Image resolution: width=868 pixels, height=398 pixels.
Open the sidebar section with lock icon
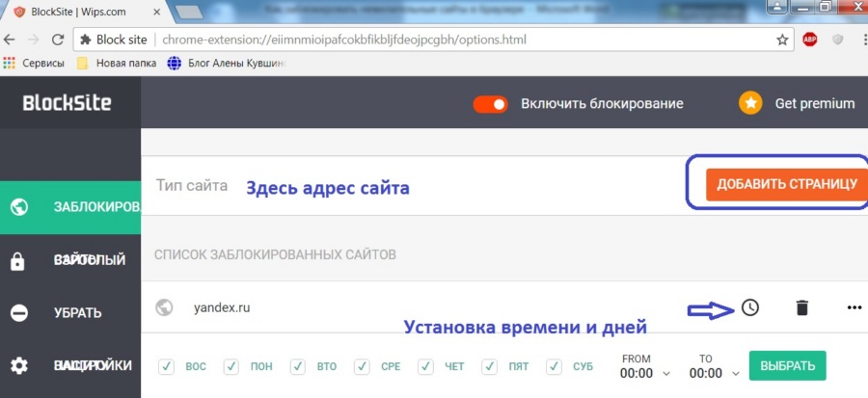pyautogui.click(x=70, y=260)
